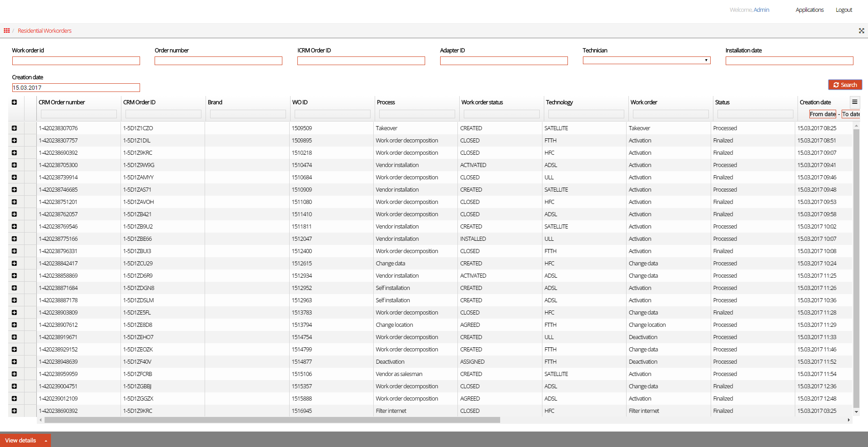Expand row 1-420238307076
The width and height of the screenshot is (868, 447).
[x=15, y=128]
